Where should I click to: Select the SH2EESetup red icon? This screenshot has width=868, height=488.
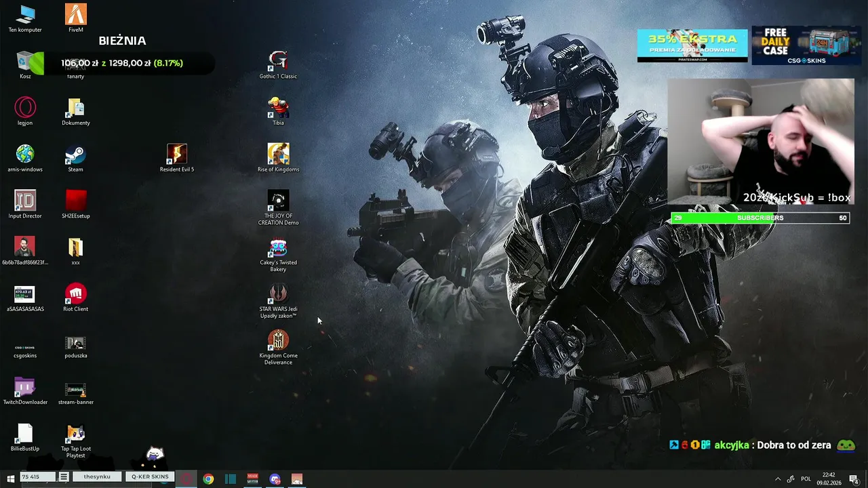click(76, 204)
